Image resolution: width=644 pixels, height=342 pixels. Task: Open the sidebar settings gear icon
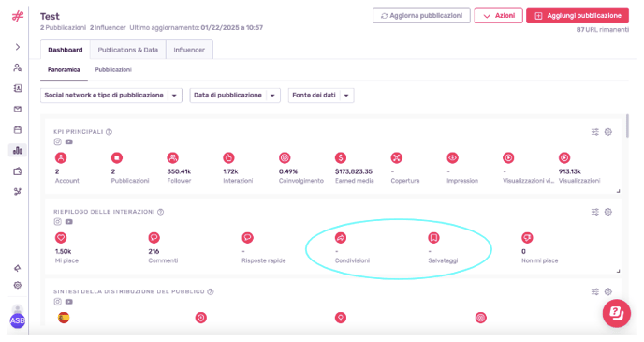pyautogui.click(x=17, y=285)
